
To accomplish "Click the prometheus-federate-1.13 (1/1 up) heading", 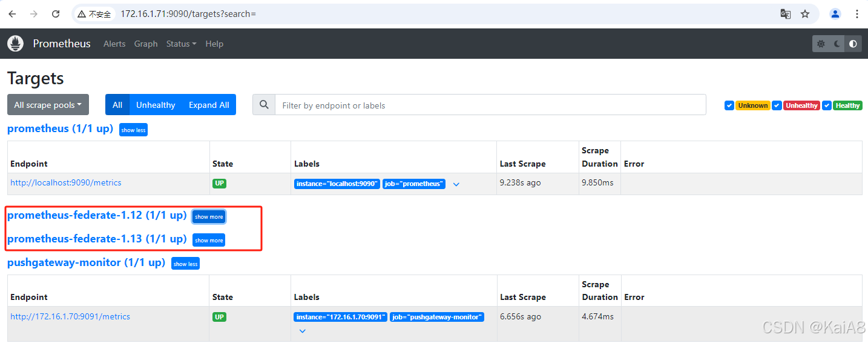I will 97,239.
